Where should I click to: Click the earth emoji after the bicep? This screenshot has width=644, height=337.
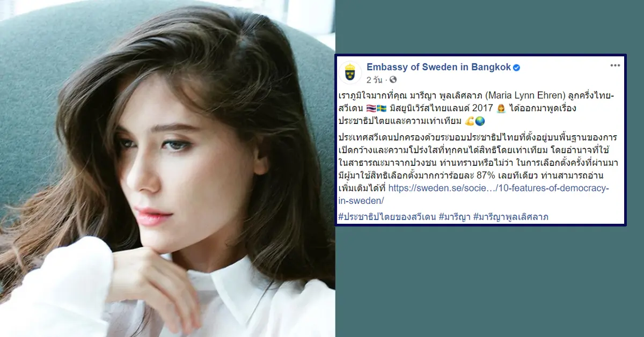[481, 121]
